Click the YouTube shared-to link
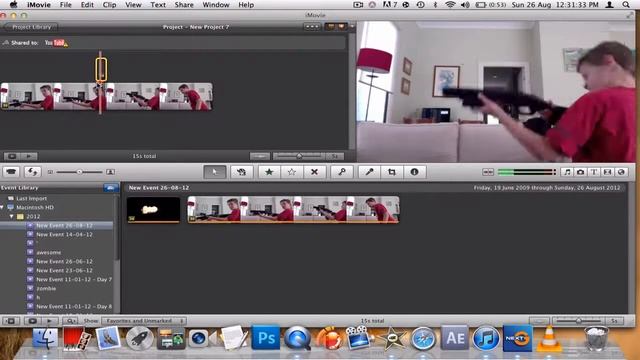Image resolution: width=640 pixels, height=360 pixels. (x=56, y=42)
